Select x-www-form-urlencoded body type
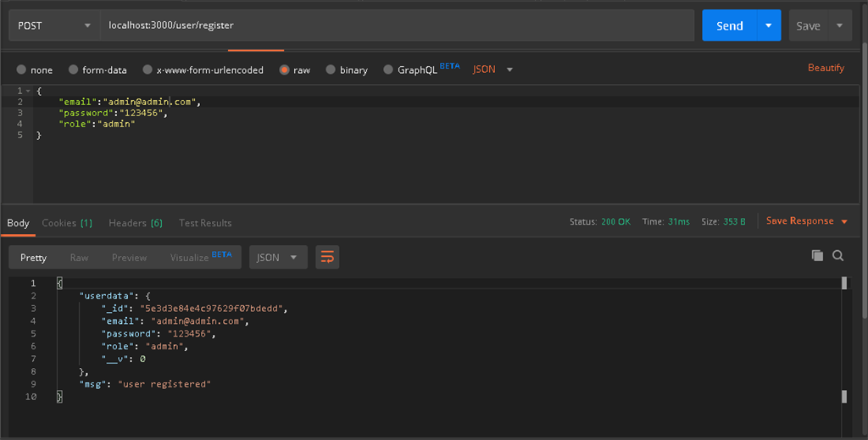Viewport: 868px width, 440px height. [x=148, y=70]
